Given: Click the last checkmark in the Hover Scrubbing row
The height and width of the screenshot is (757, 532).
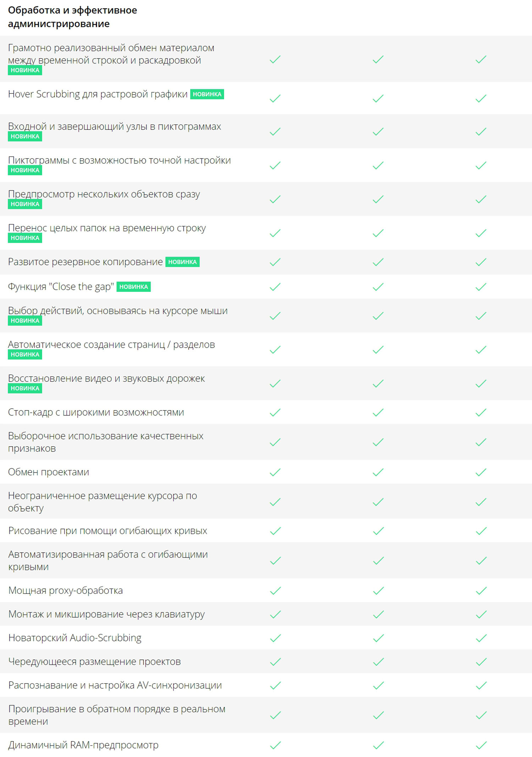Looking at the screenshot, I should 481,98.
